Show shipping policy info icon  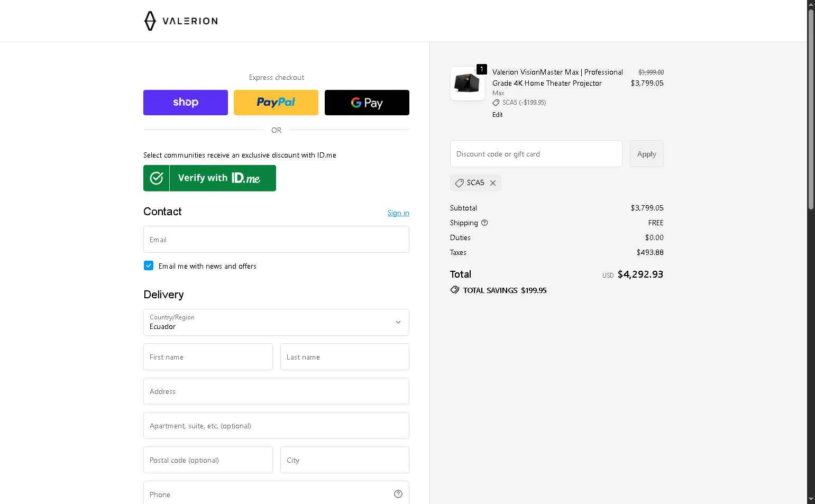tap(484, 223)
